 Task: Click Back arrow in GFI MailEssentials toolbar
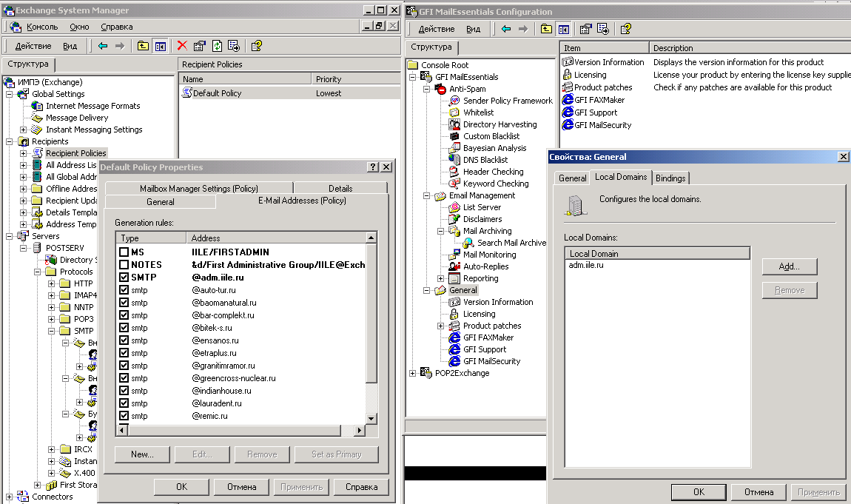point(506,29)
